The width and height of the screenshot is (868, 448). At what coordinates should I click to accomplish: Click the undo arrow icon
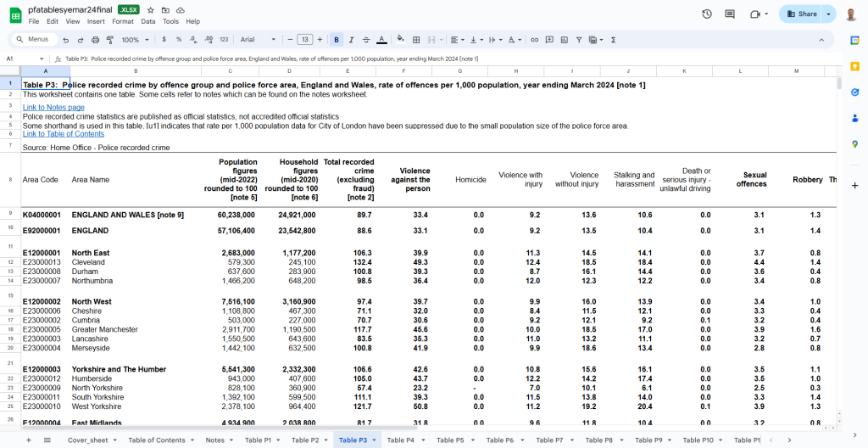coord(65,40)
